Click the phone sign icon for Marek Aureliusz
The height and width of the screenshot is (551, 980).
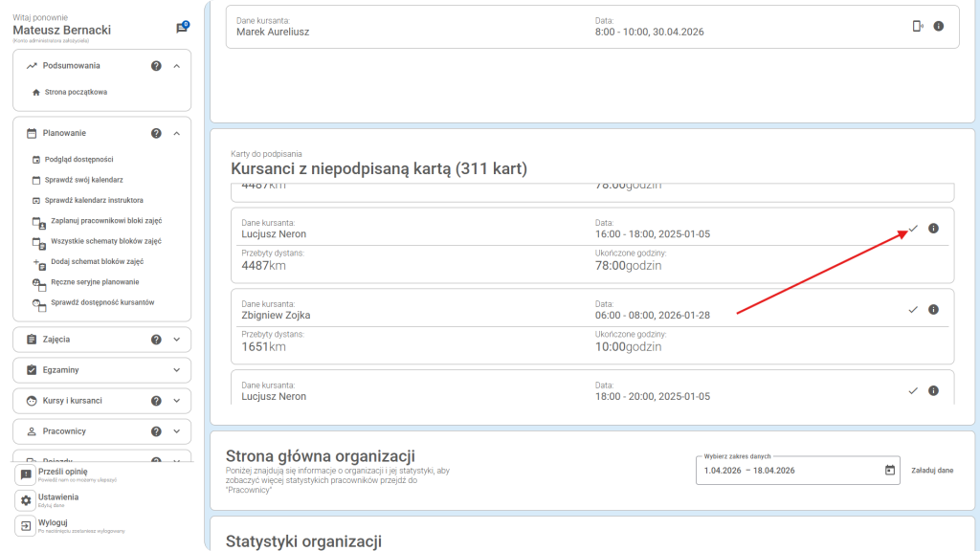click(918, 26)
